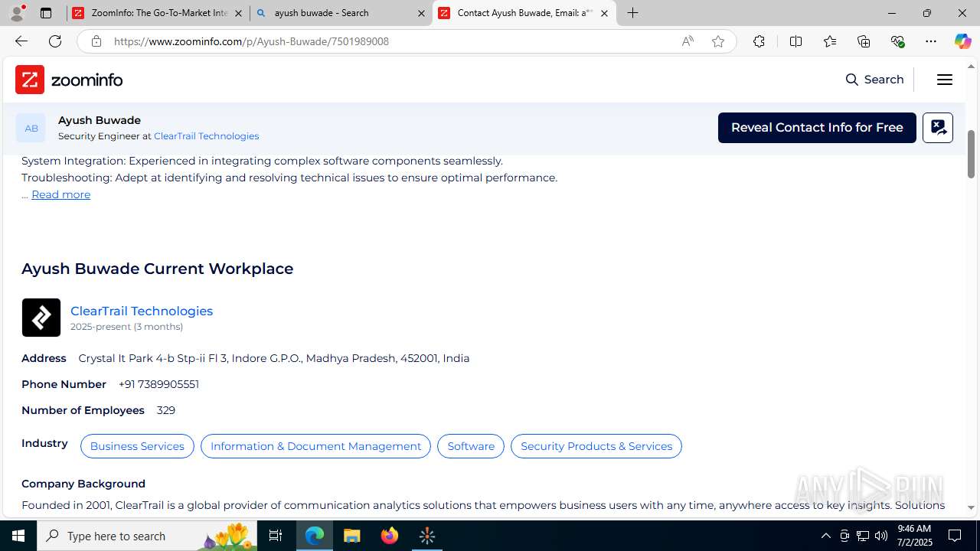Open ClearTrail Technologies link in the header bar

206,136
